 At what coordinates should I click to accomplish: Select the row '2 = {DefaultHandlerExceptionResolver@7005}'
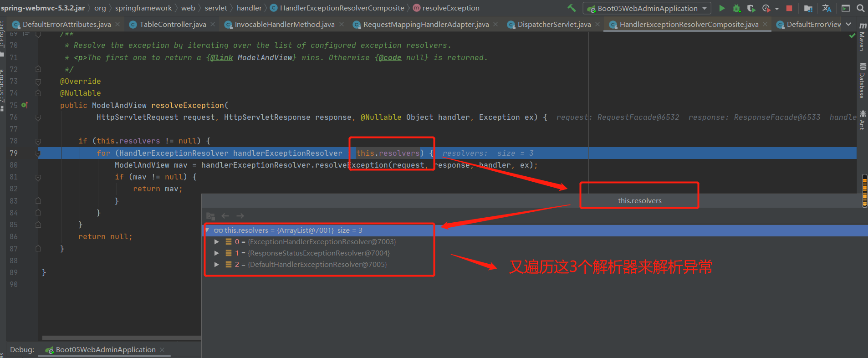pyautogui.click(x=535, y=265)
